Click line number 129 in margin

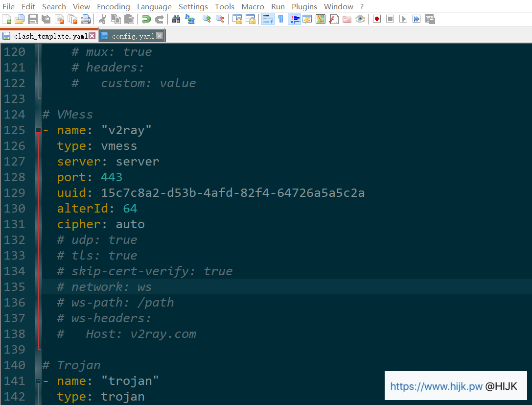[15, 193]
